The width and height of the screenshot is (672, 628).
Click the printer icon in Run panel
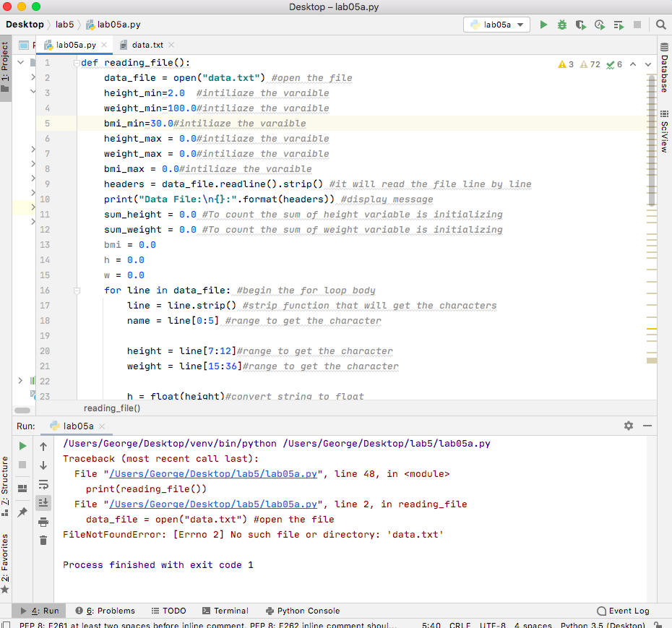point(43,522)
